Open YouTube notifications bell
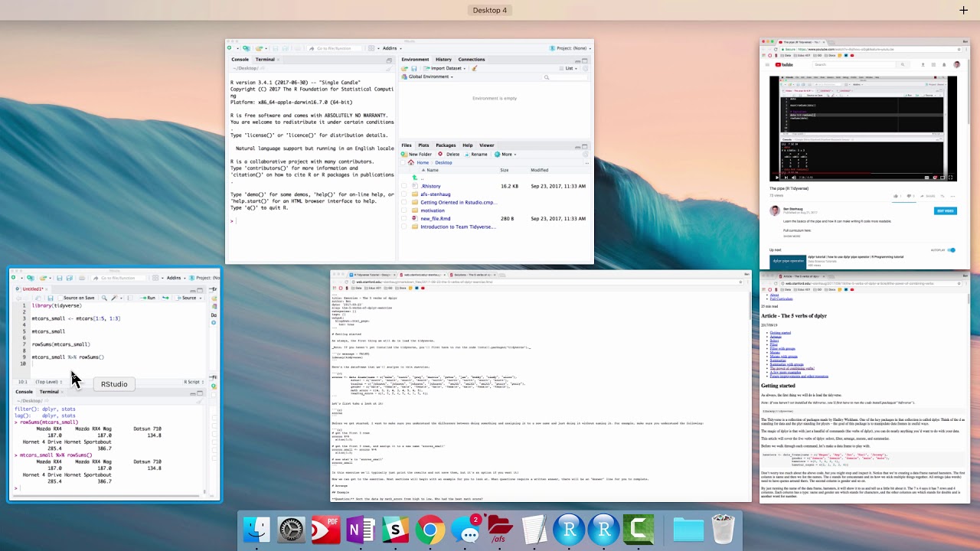Screen dimensions: 980x551 pyautogui.click(x=945, y=64)
